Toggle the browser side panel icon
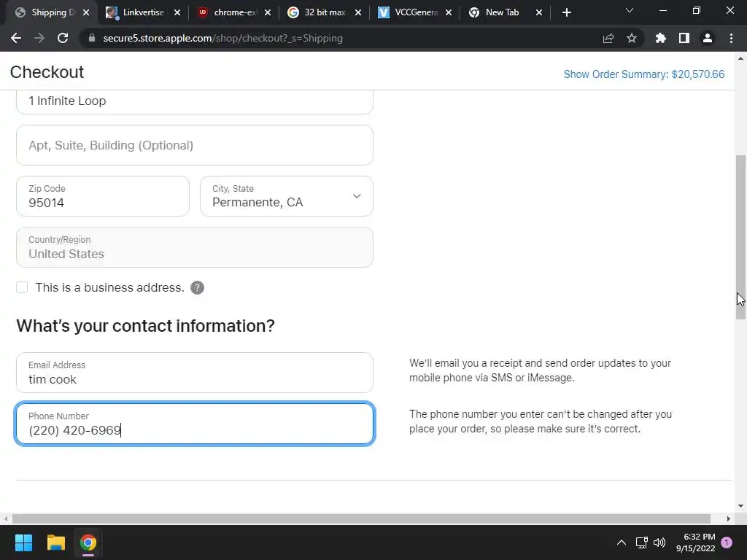 coord(684,38)
